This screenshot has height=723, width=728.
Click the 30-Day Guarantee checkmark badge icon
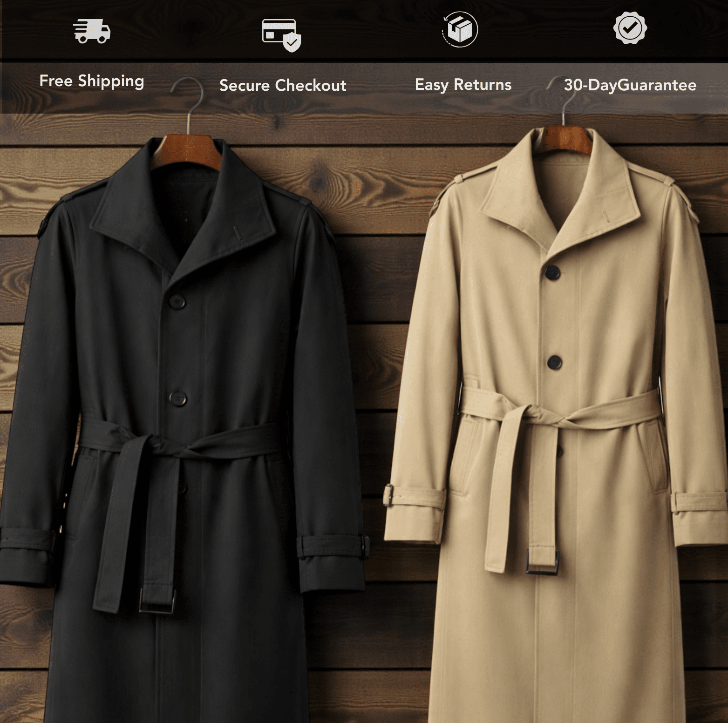pyautogui.click(x=630, y=28)
